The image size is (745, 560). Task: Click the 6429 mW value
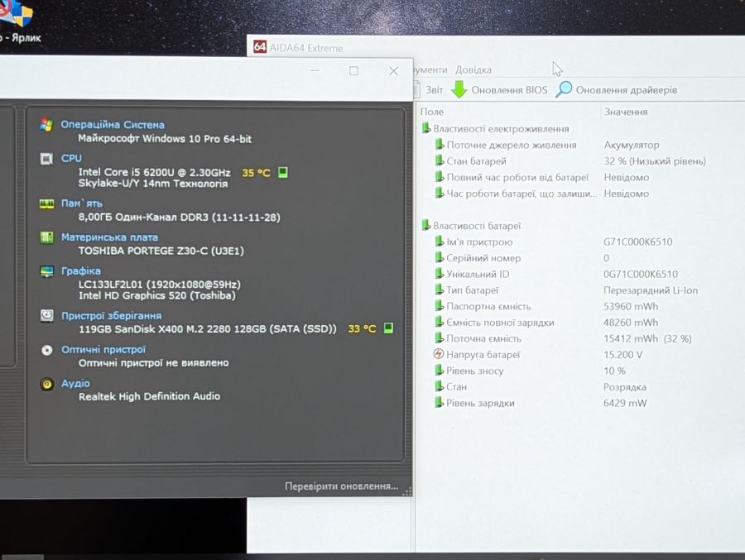pos(625,403)
